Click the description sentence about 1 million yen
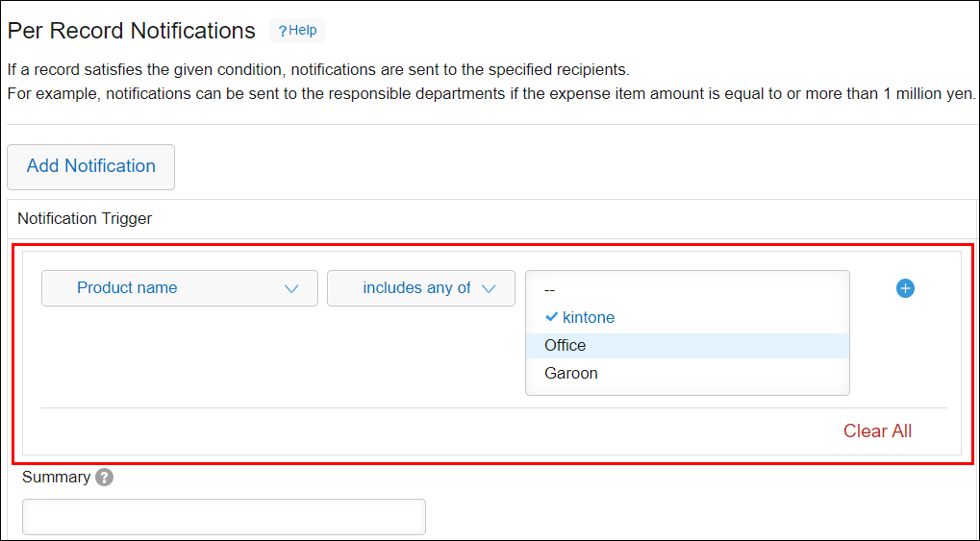980x541 pixels. click(x=490, y=94)
